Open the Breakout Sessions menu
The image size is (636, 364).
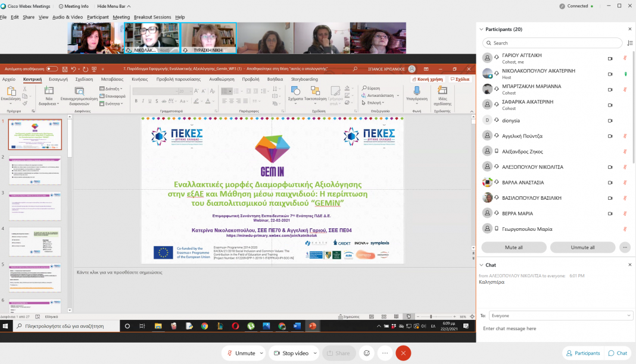tap(152, 17)
